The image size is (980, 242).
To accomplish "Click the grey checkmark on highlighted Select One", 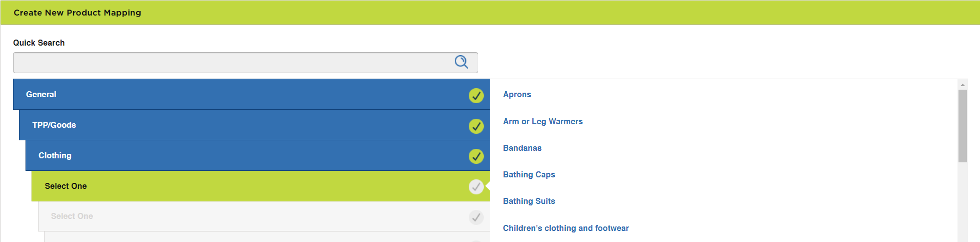I will [x=476, y=187].
